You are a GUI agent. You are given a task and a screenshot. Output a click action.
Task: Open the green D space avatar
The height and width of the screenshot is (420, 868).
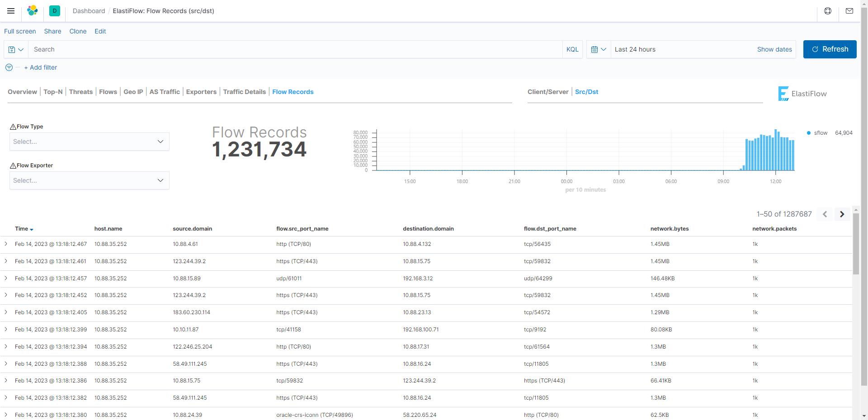pos(55,11)
